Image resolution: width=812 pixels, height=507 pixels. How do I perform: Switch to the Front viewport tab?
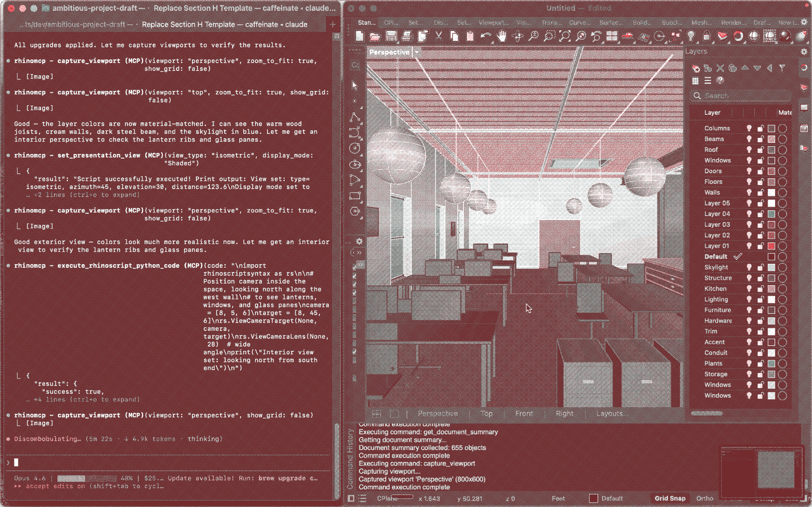pyautogui.click(x=524, y=413)
